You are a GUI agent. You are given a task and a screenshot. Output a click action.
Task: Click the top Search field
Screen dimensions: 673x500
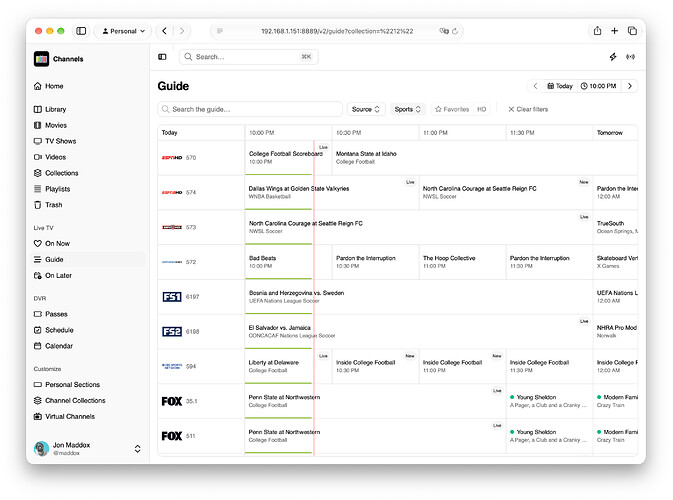point(249,57)
